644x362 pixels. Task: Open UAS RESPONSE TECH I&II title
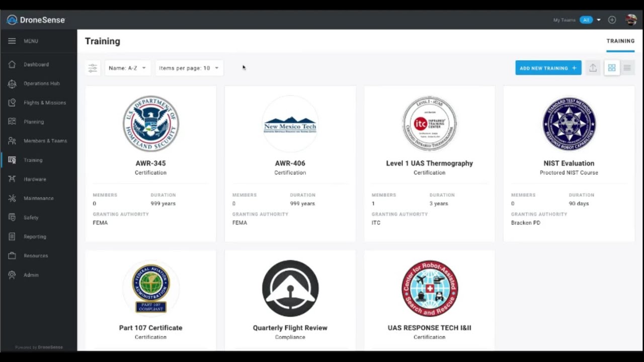[429, 327]
